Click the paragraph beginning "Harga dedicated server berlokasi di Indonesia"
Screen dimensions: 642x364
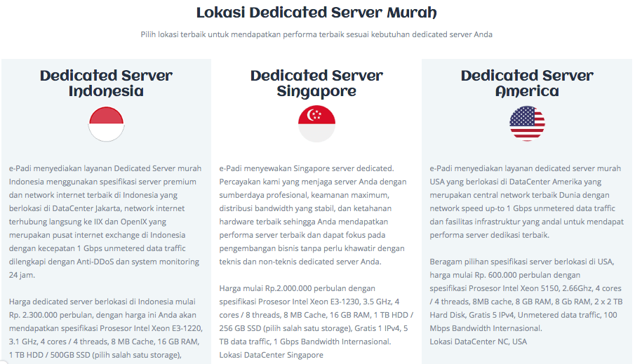coord(106,328)
